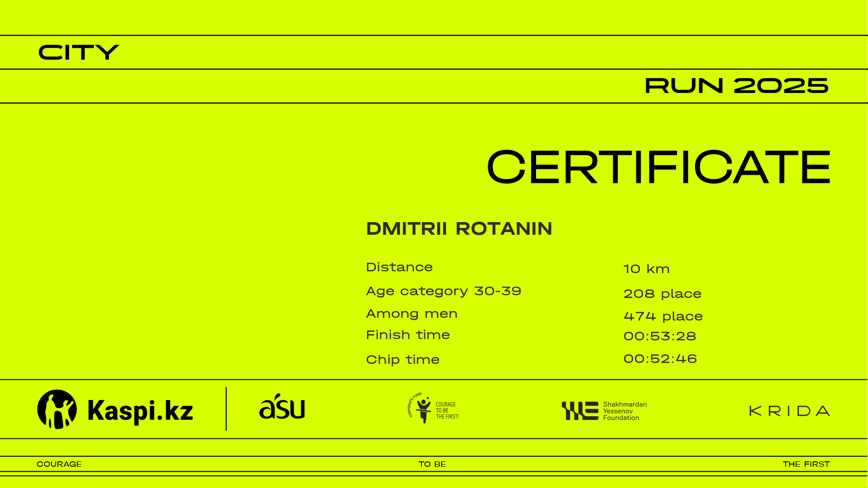Click the Age category 30-39 label
The image size is (868, 488).
pyautogui.click(x=443, y=291)
